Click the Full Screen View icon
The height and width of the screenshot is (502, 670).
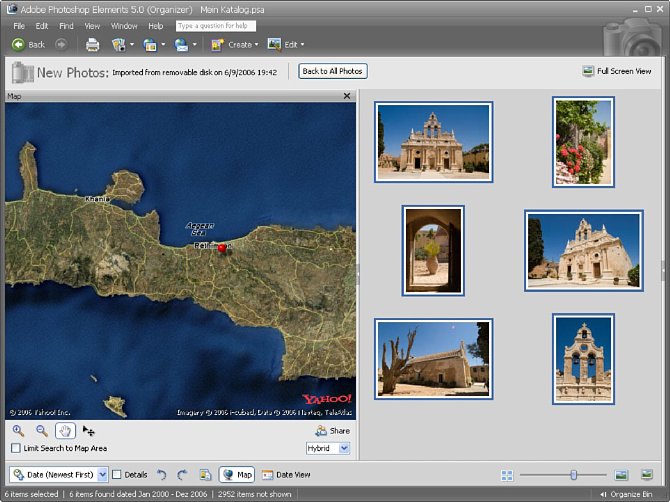[x=588, y=71]
